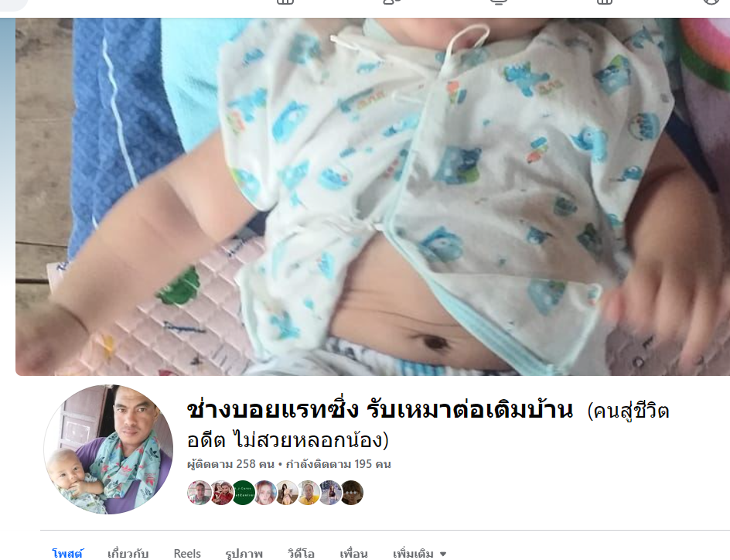Open the ผู้ติดตาม 258 คน link
The width and height of the screenshot is (730, 560).
tap(230, 464)
